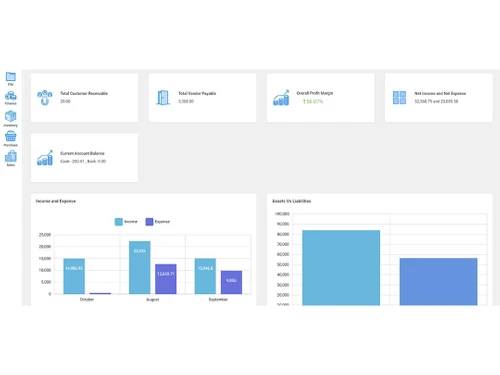Click the Cash and Bank balance values
500x375 pixels.
83,161
